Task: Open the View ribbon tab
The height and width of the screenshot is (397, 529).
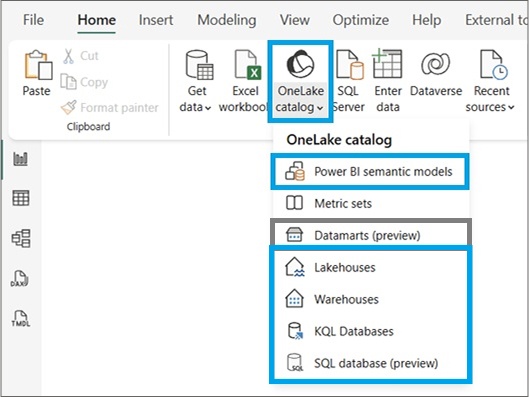Action: point(295,20)
